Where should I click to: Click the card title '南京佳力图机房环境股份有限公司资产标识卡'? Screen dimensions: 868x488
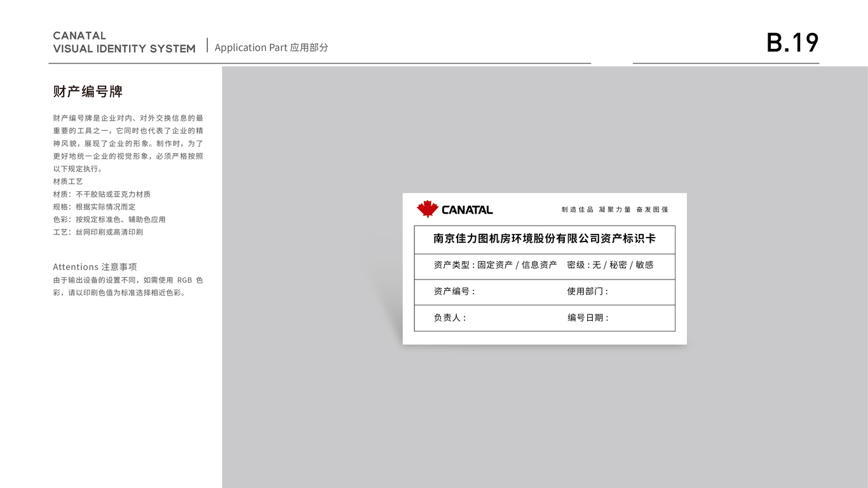point(545,239)
